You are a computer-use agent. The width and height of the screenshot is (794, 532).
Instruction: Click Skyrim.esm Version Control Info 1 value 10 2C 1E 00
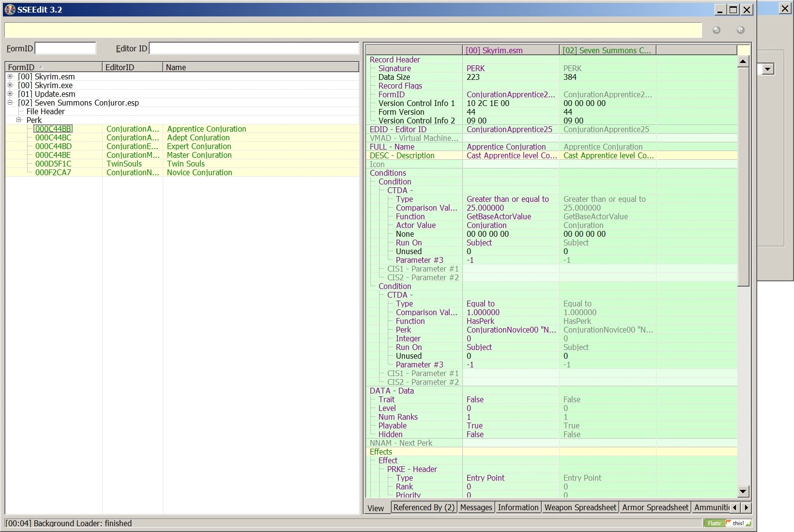pyautogui.click(x=488, y=103)
